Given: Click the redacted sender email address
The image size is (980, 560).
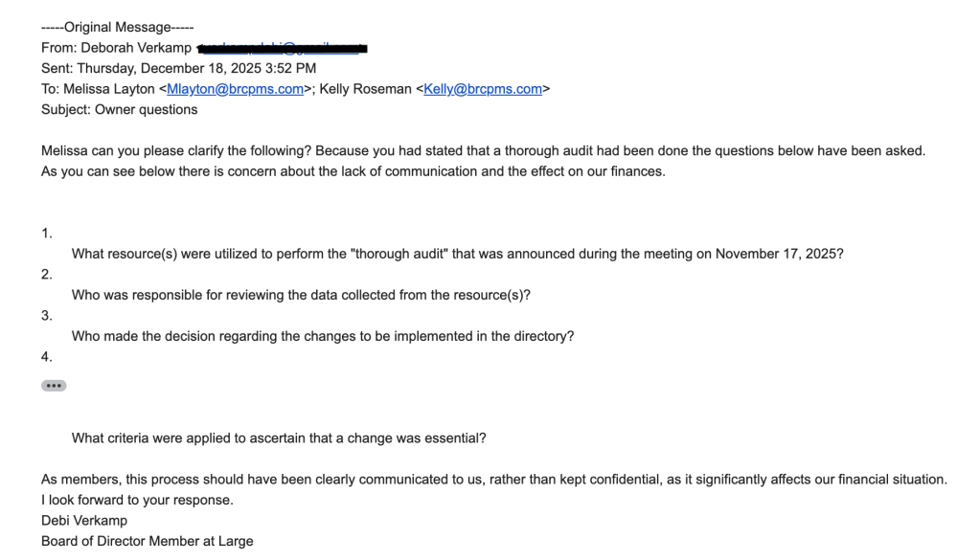Looking at the screenshot, I should tap(283, 48).
